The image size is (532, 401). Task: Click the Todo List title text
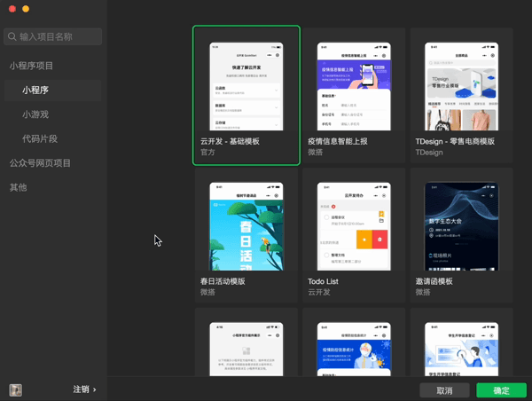[323, 281]
